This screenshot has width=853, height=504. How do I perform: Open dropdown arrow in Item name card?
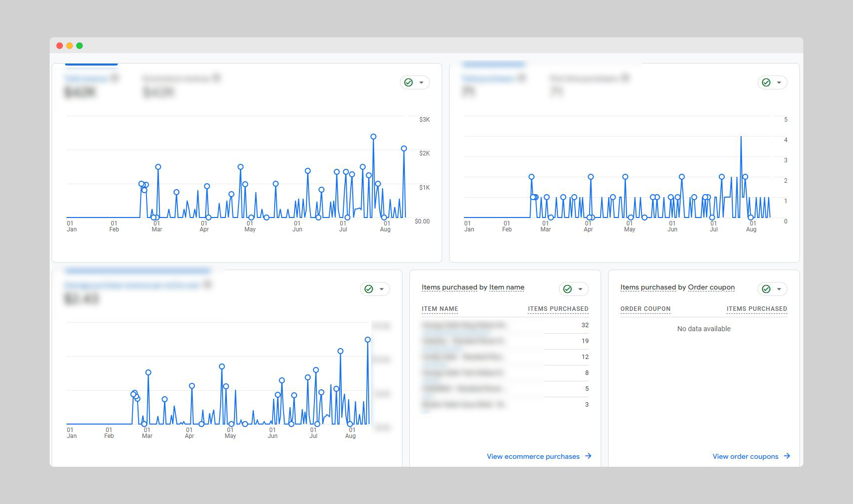click(580, 289)
